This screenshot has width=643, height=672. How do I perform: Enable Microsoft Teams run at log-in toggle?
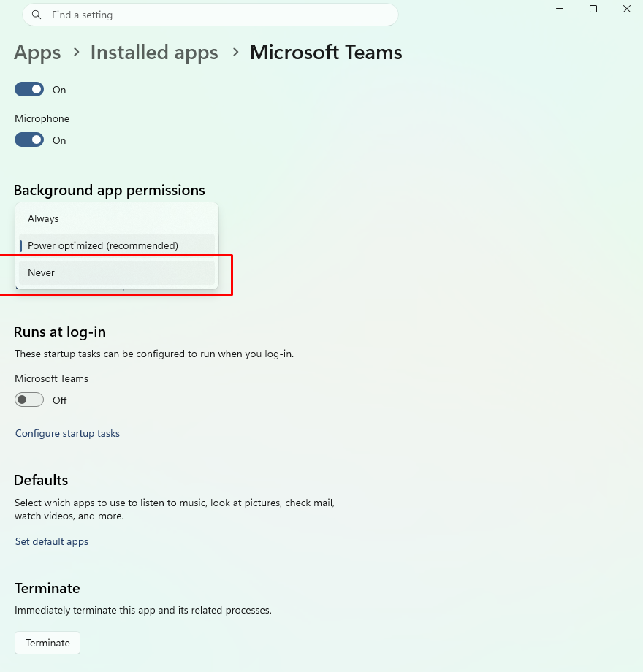click(x=29, y=400)
